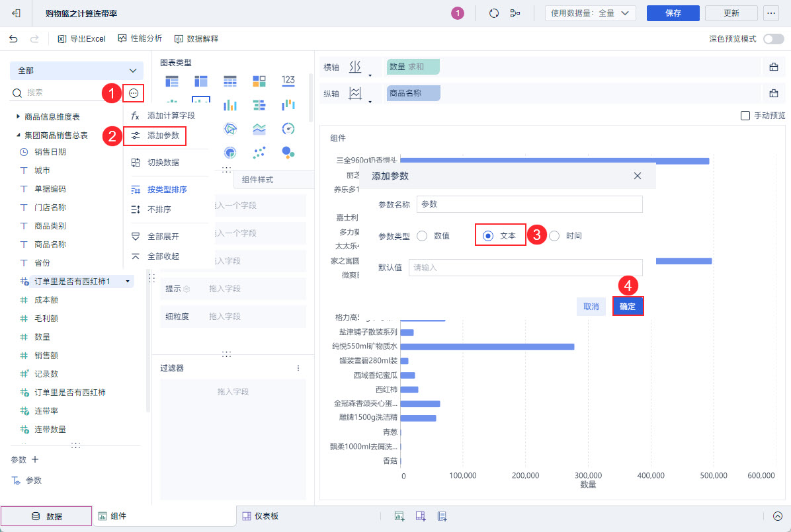Viewport: 791px width, 532px height.
Task: Select the KPI 123 chart type icon
Action: click(288, 81)
